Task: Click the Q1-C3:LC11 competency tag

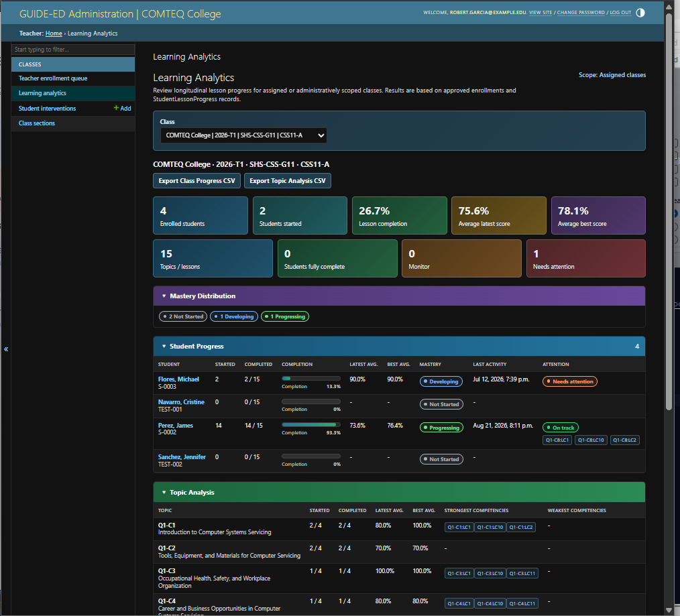Action: pos(522,574)
